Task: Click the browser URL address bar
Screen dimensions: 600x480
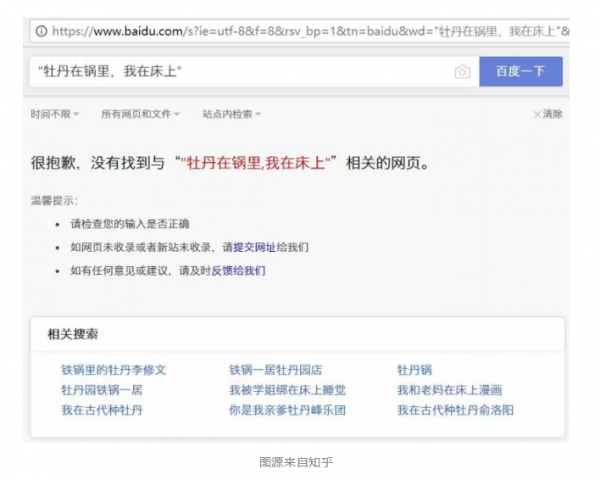Action: (300, 31)
